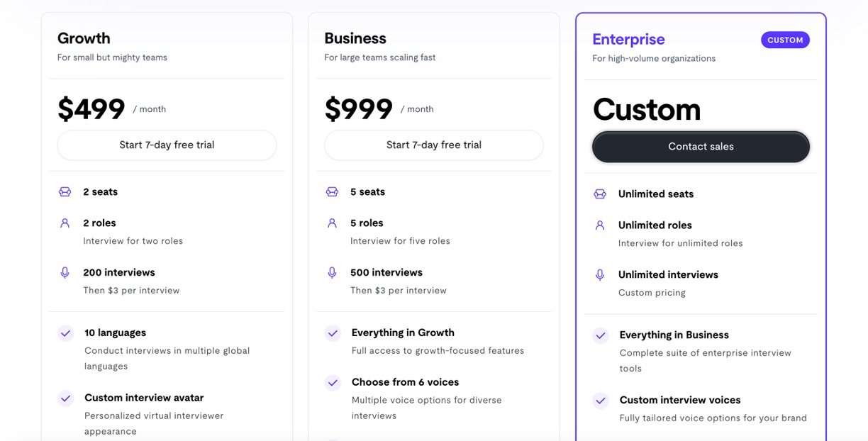
Task: Click the seats sofa icon in Growth plan
Action: coord(65,192)
